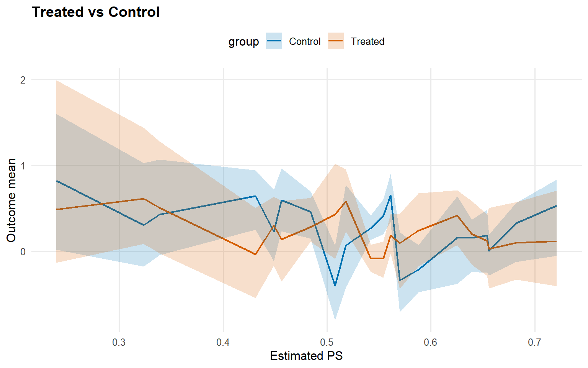Click the Control line's lowest dip point
This screenshot has height=368, width=588.
coord(335,286)
